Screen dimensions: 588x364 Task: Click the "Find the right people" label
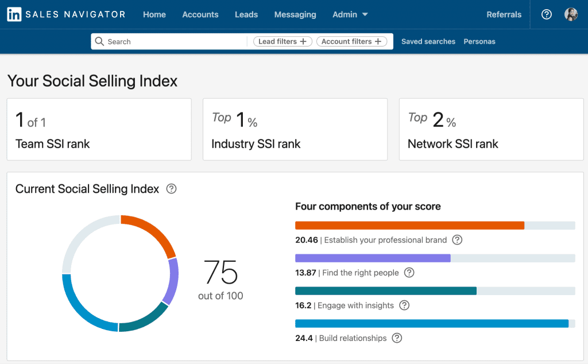[361, 273]
